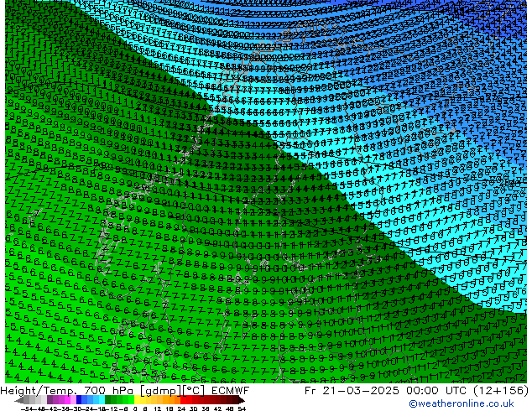Click the yellow swatch on the temperature legend
532x411 pixels.
click(x=137, y=400)
